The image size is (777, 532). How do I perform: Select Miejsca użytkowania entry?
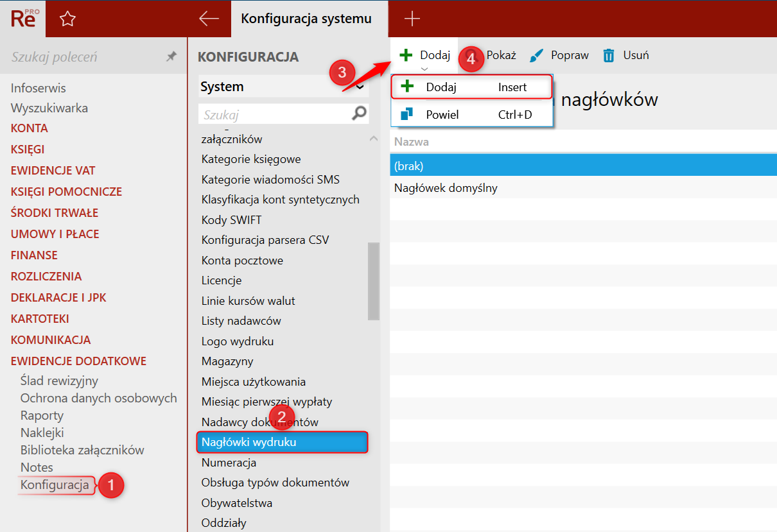253,382
